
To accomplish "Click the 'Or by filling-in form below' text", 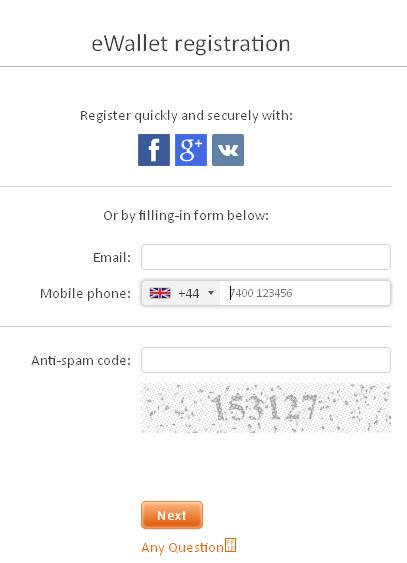I will coord(186,215).
